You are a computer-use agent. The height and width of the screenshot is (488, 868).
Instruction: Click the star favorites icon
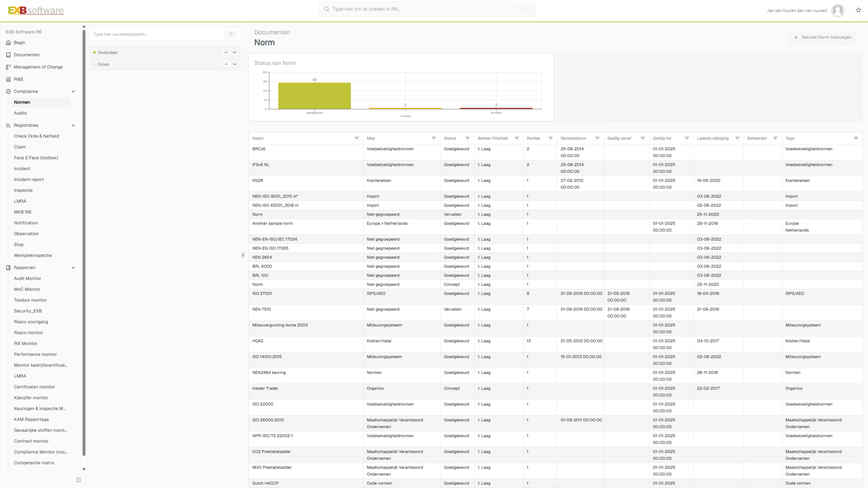(858, 10)
